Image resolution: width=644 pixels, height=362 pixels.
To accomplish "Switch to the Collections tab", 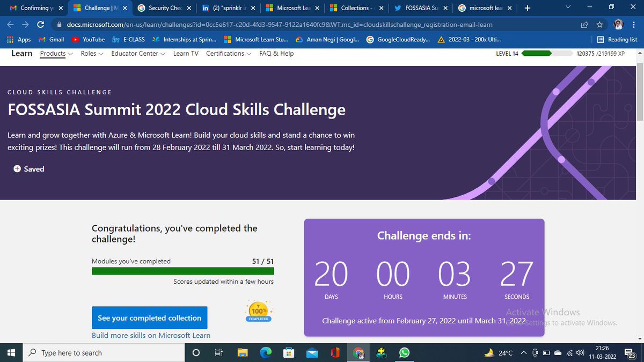I will coord(355,8).
